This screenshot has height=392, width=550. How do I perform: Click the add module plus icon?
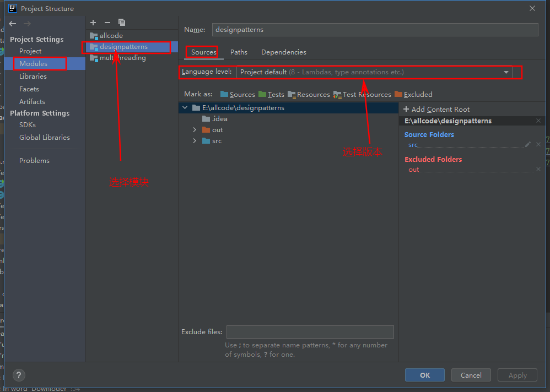tap(93, 23)
